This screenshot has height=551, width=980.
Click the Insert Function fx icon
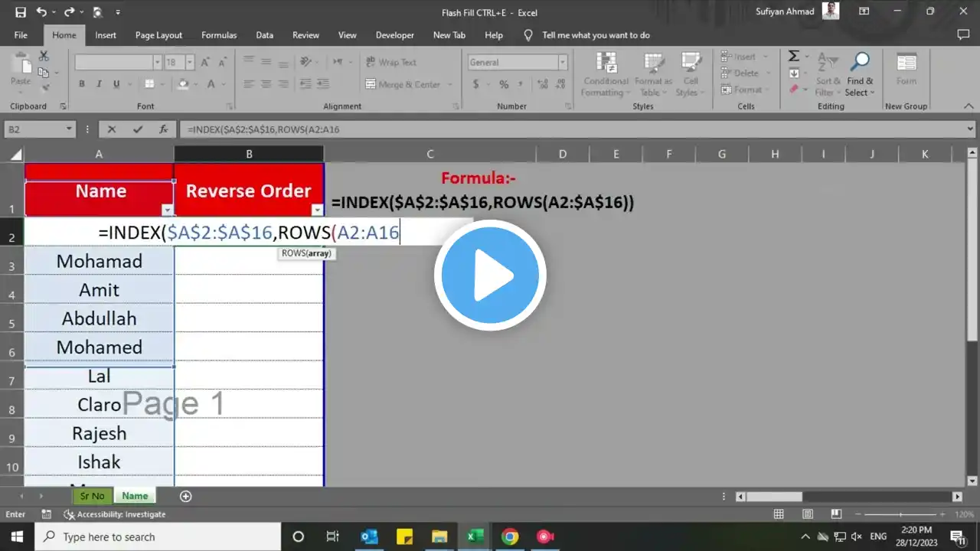point(163,129)
